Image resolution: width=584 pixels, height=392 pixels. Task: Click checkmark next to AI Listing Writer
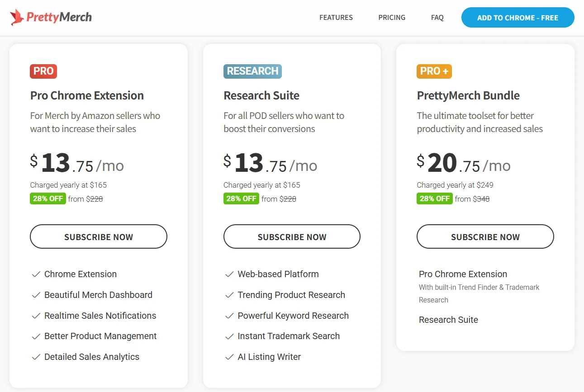229,357
